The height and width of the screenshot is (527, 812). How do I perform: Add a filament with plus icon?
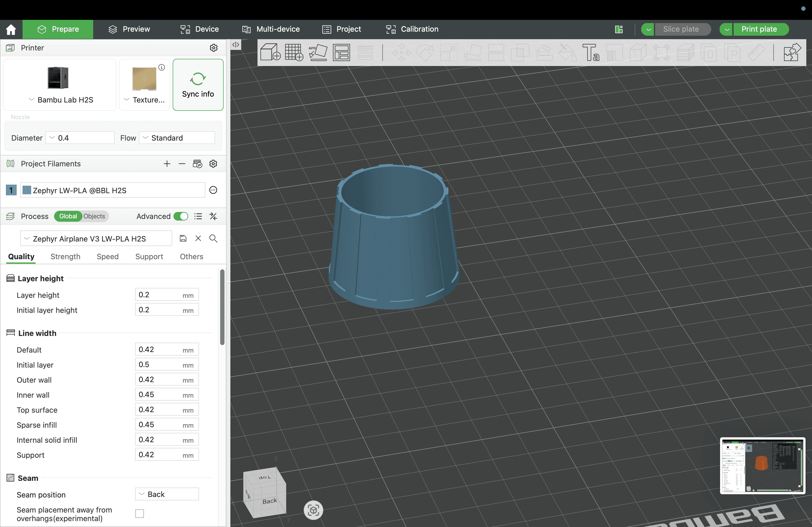tap(167, 164)
